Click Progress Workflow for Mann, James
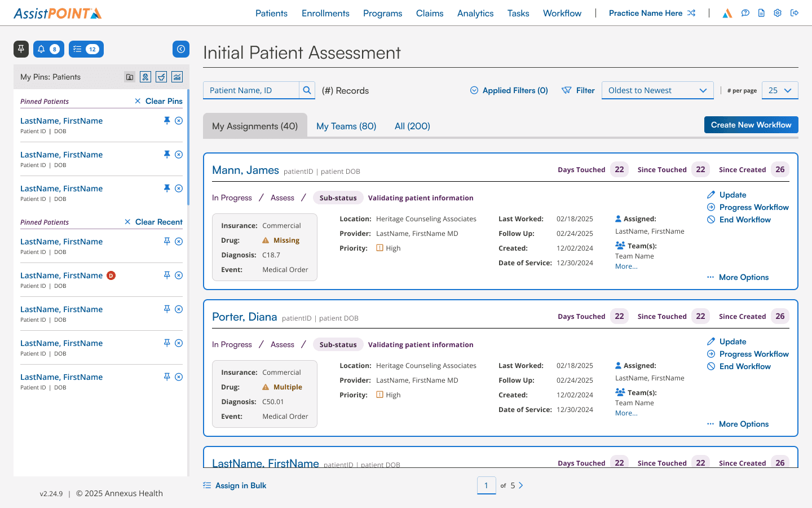812x508 pixels. pos(748,207)
